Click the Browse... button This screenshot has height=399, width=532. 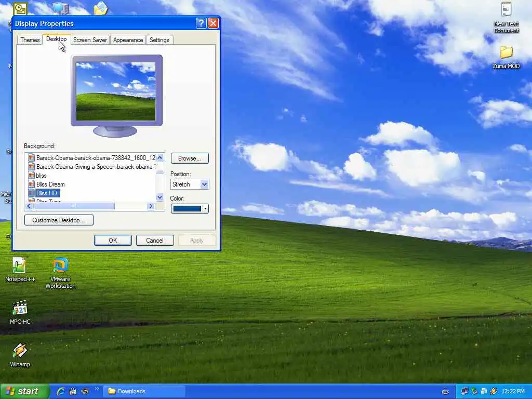click(x=189, y=158)
